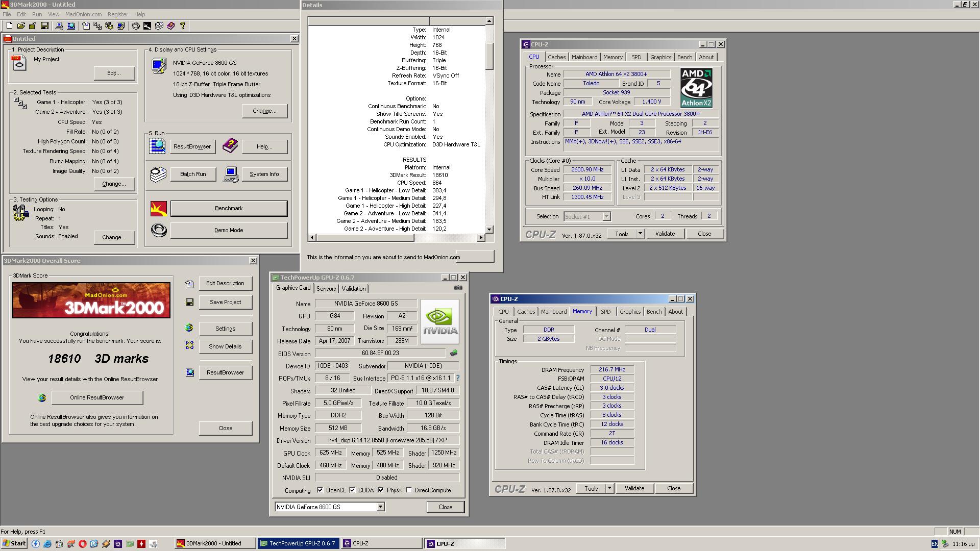
Task: Click the Bus Interface question mark icon
Action: (457, 378)
